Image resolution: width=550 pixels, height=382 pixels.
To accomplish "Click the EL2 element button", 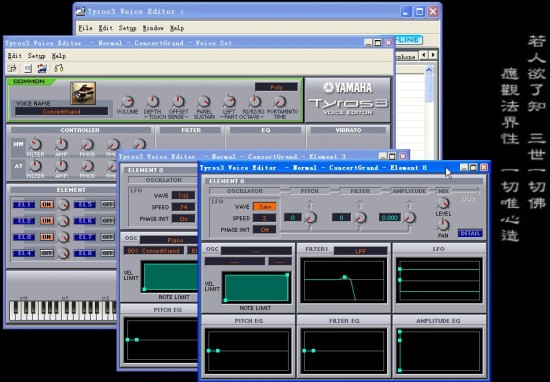I will [24, 221].
